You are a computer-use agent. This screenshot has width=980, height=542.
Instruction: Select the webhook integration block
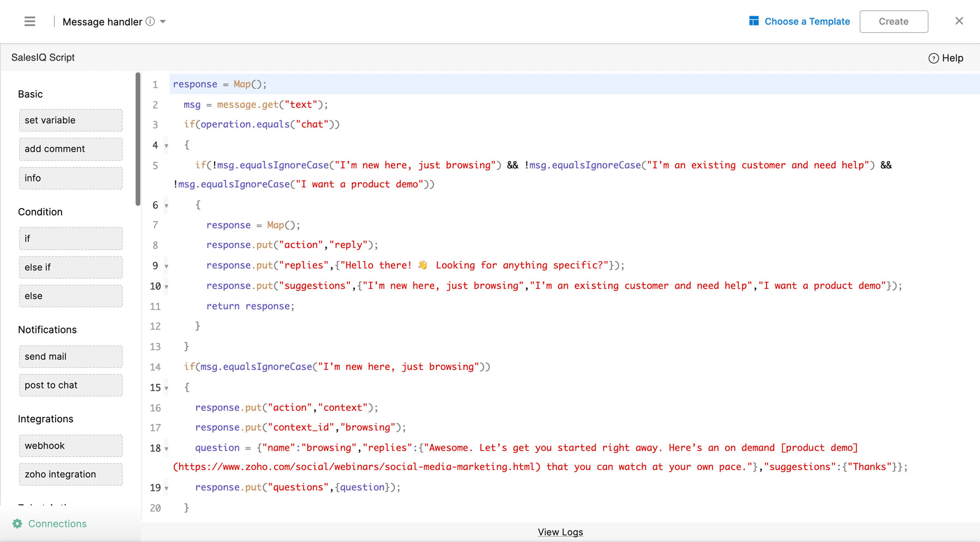(71, 446)
